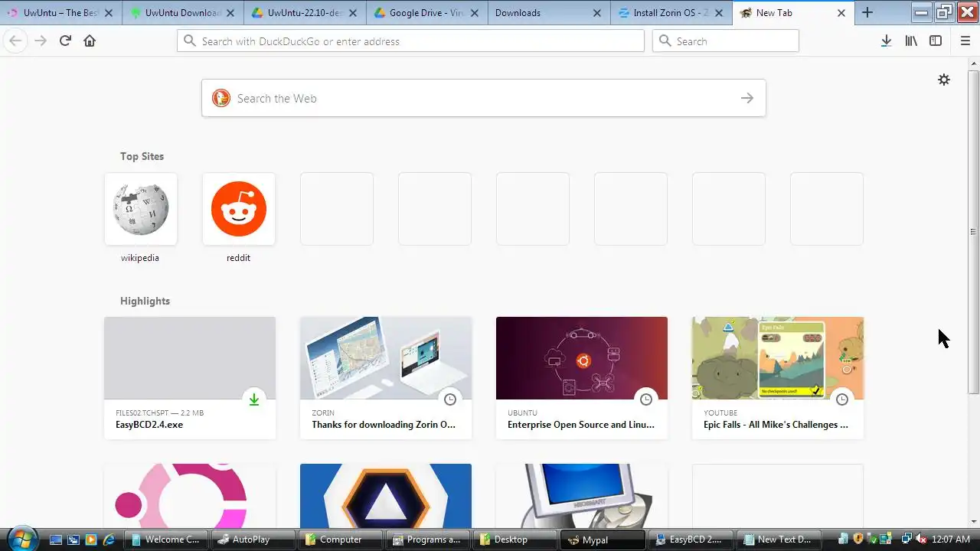Open the library bookshelf icon
This screenshot has height=551, width=980.
(911, 41)
